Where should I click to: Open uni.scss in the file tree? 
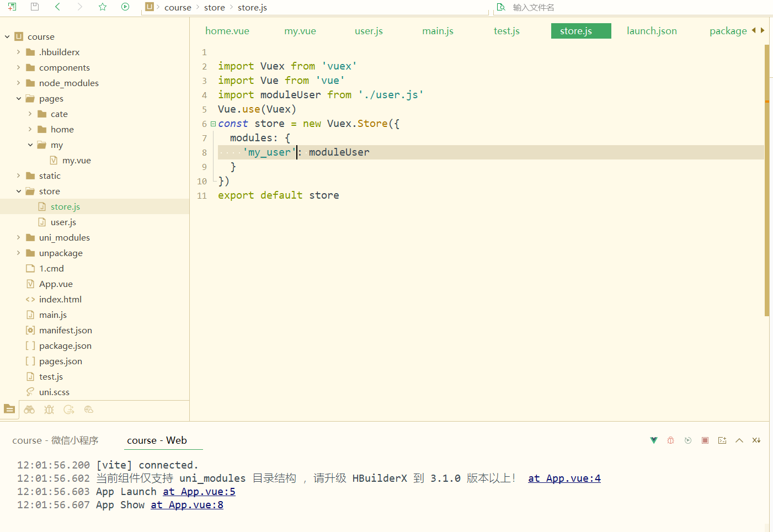[54, 392]
